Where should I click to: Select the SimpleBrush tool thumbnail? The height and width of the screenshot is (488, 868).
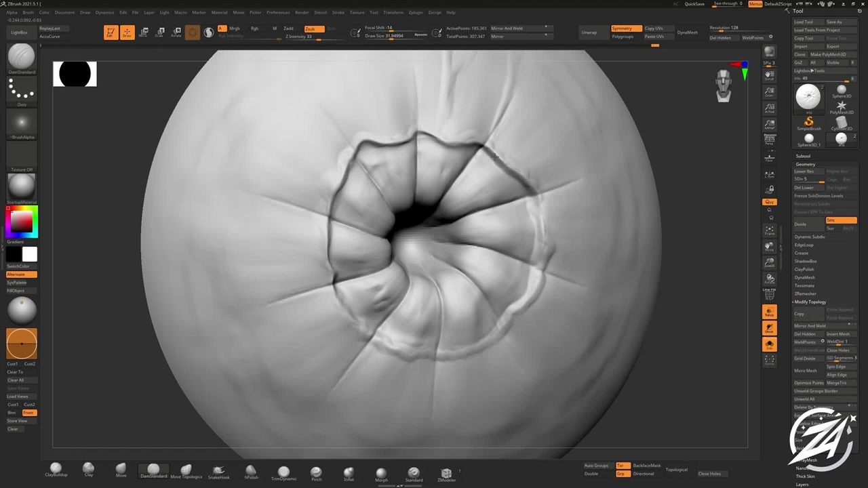point(808,123)
